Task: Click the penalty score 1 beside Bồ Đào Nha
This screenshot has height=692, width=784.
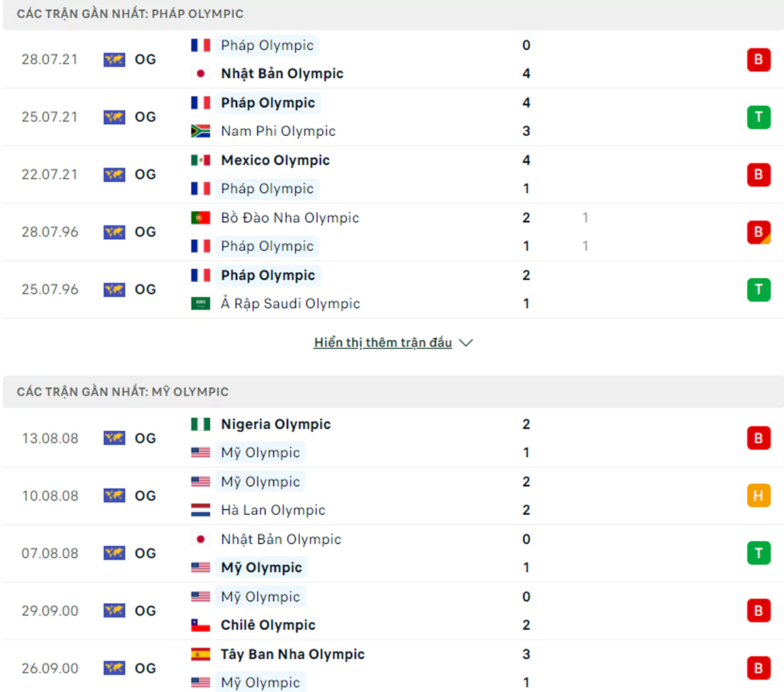Action: [x=585, y=218]
